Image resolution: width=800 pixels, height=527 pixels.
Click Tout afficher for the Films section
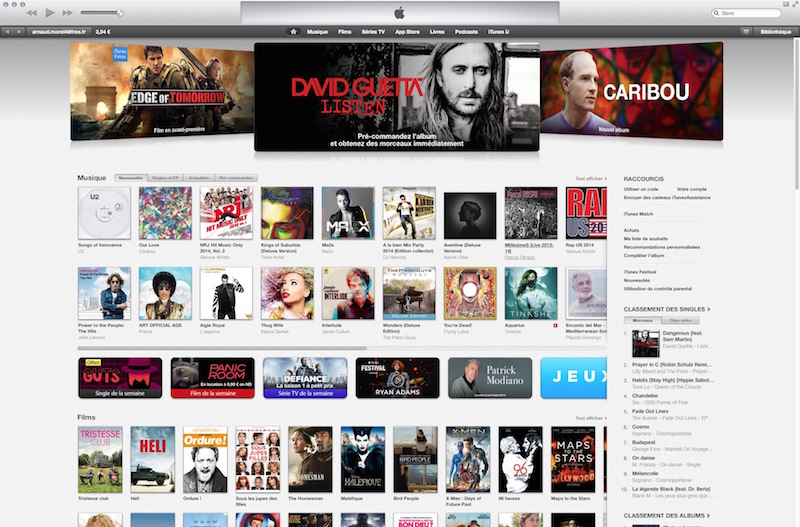click(x=591, y=418)
